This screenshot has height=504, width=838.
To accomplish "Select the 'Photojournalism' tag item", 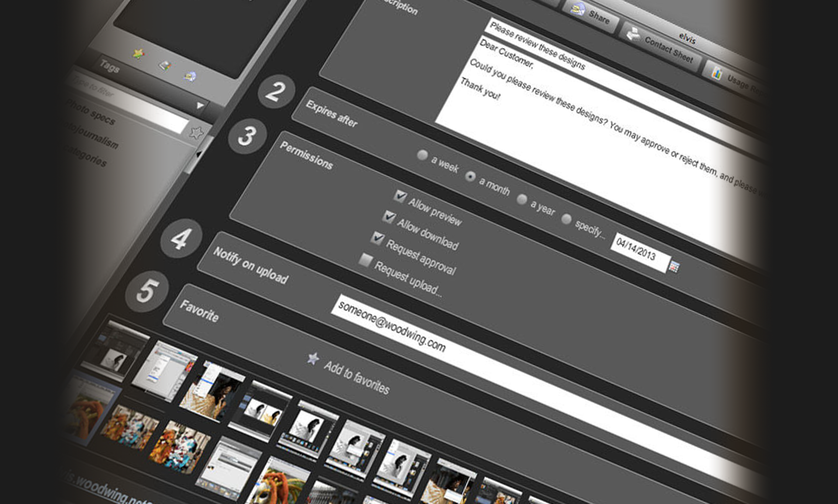I will pos(91,136).
